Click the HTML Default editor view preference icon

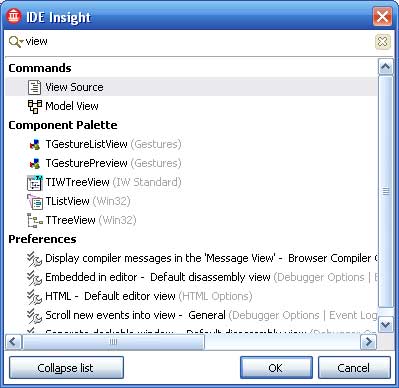(34, 296)
